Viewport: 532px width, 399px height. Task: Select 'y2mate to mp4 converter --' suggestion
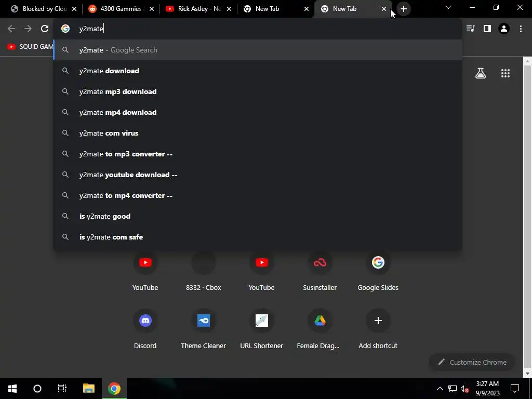click(x=258, y=195)
